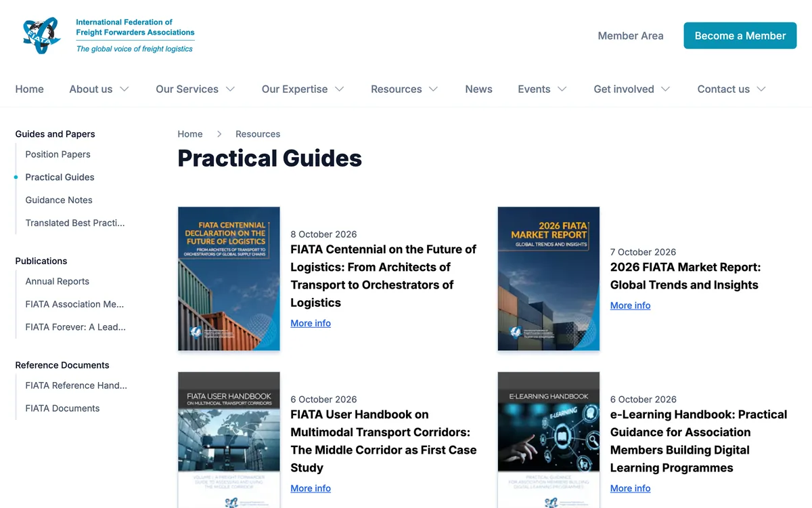The width and height of the screenshot is (812, 508).
Task: Click FIATA User Handbook on Multimodal title
Action: [384, 441]
